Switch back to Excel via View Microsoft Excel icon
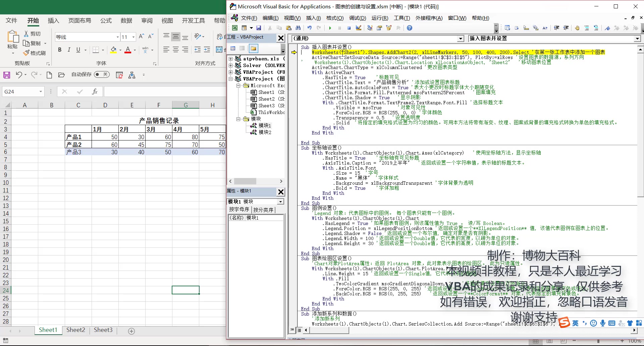Screen dimensions: 644x346 click(235, 28)
